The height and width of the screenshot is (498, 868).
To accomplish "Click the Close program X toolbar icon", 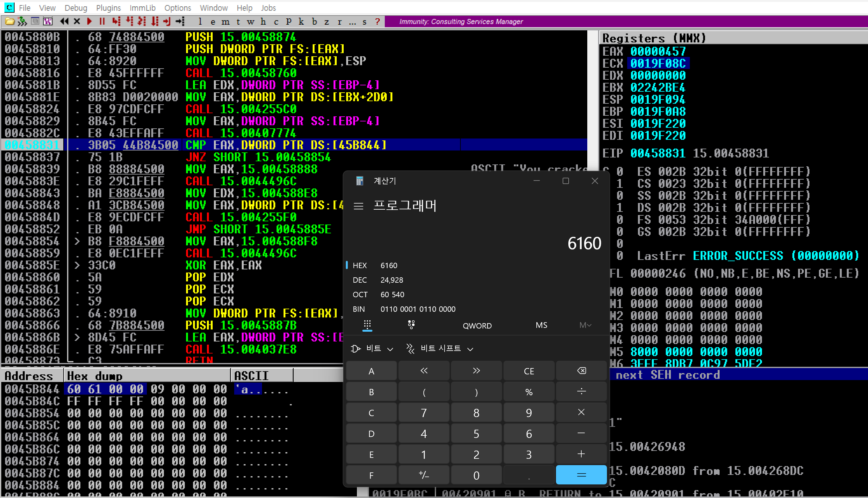I will coord(77,22).
